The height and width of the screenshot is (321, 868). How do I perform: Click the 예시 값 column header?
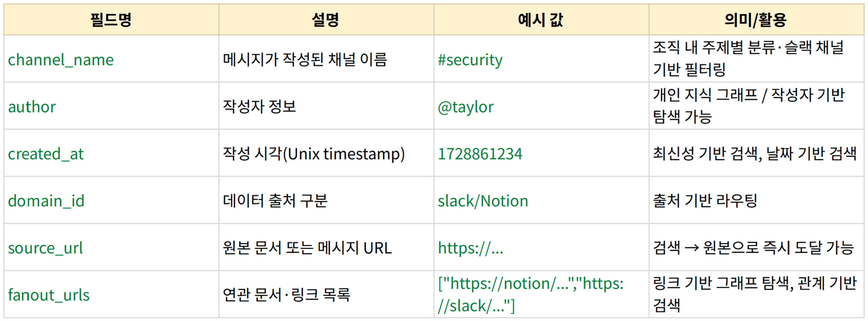(x=541, y=20)
